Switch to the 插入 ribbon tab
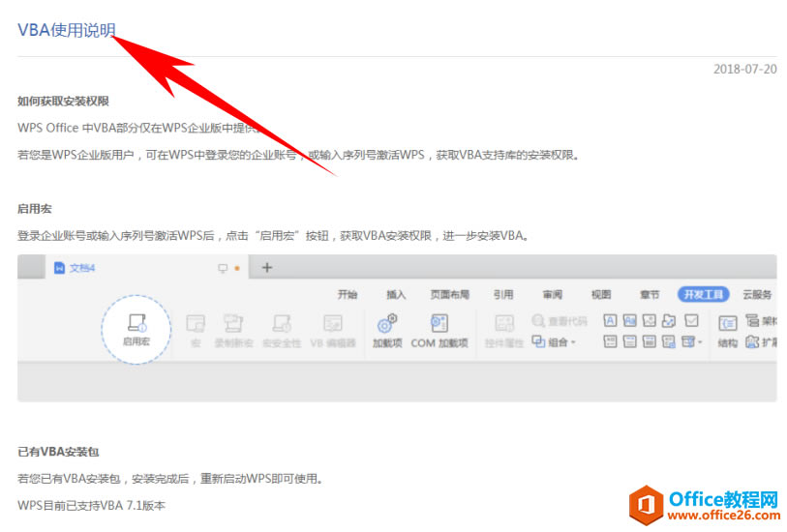 (x=396, y=294)
